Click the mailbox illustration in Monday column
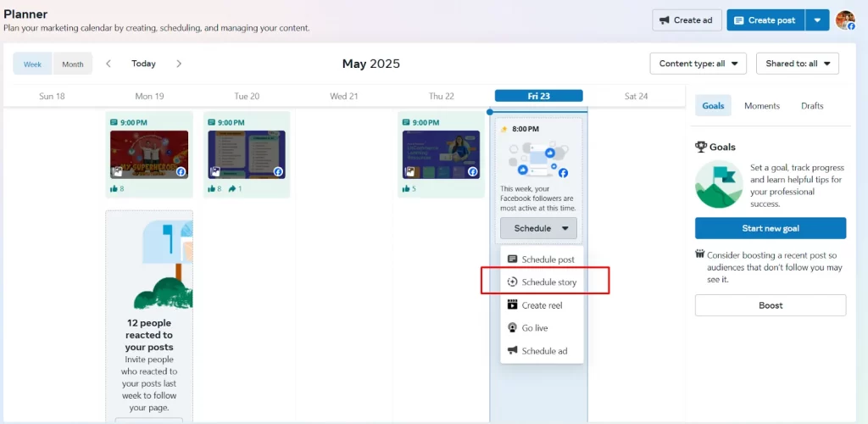Screen dimensions: 868x424 tap(165, 265)
